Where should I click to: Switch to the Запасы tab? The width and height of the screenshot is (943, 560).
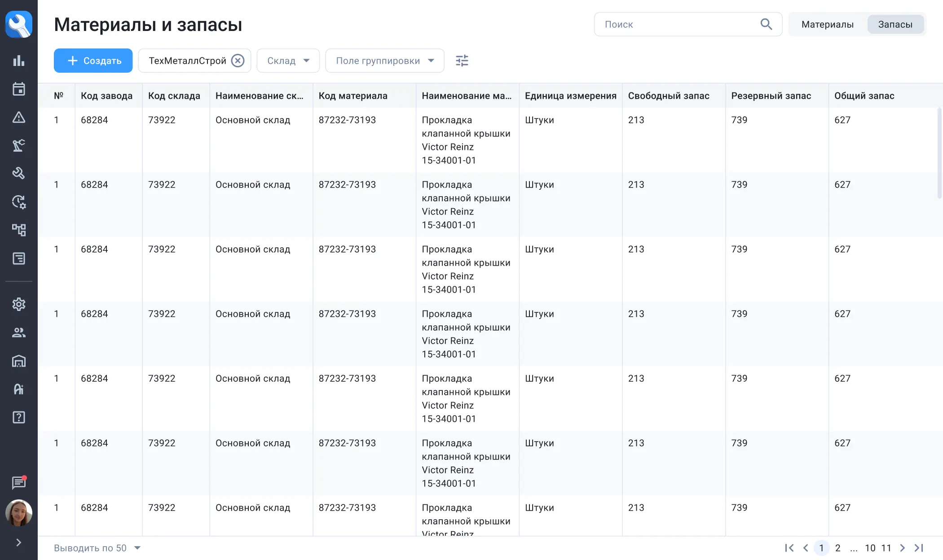(x=895, y=24)
